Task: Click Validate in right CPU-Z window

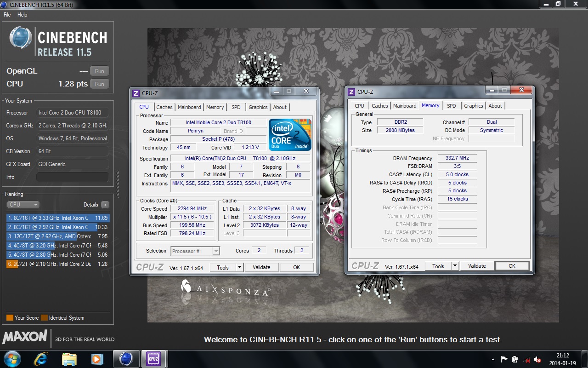Action: [477, 266]
